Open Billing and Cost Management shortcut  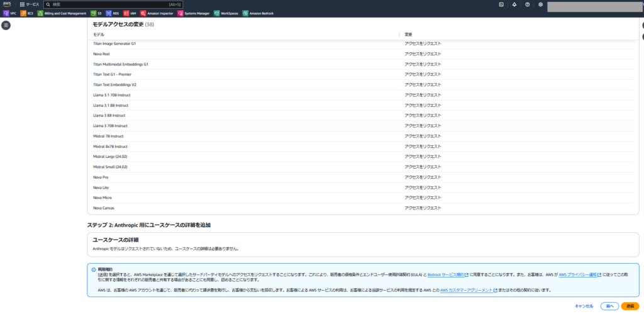coord(62,13)
